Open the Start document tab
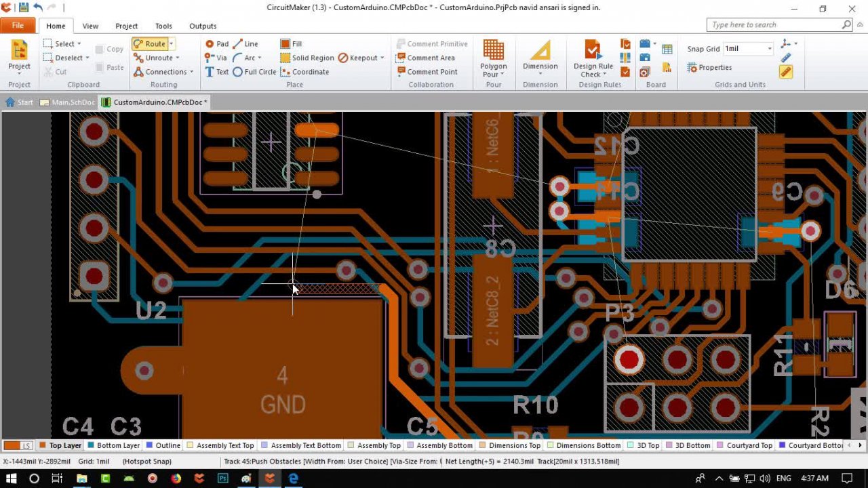 [x=20, y=102]
